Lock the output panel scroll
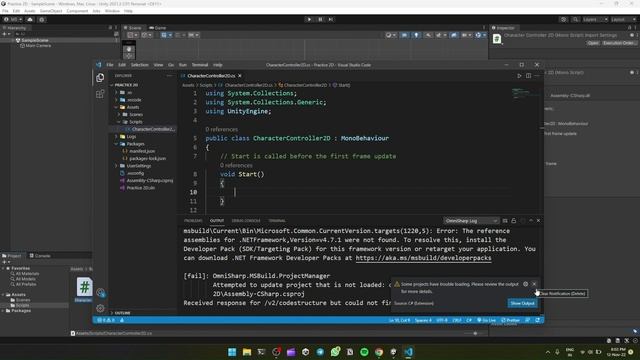 point(513,221)
